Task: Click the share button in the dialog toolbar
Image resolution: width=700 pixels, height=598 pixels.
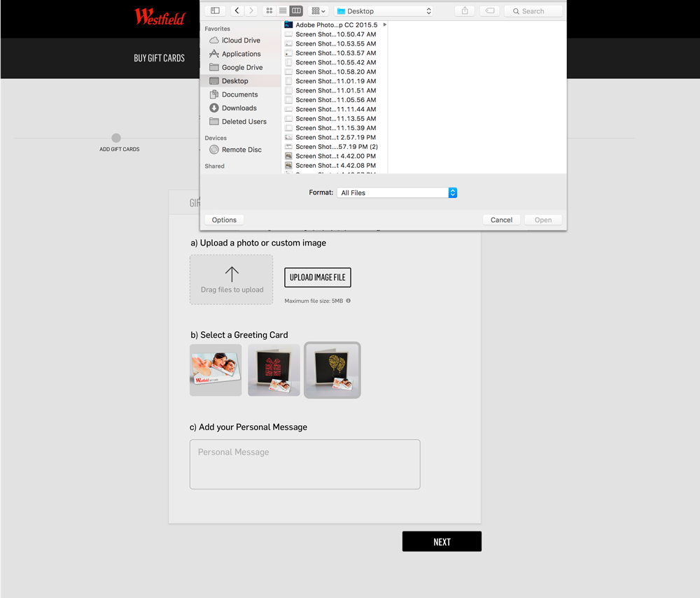Action: coord(465,10)
